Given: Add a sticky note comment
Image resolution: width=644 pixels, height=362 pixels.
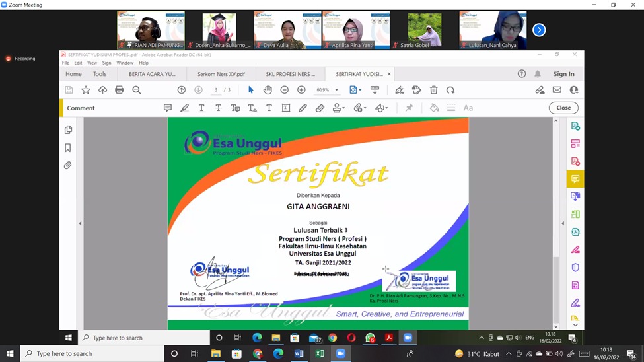Looking at the screenshot, I should [168, 108].
